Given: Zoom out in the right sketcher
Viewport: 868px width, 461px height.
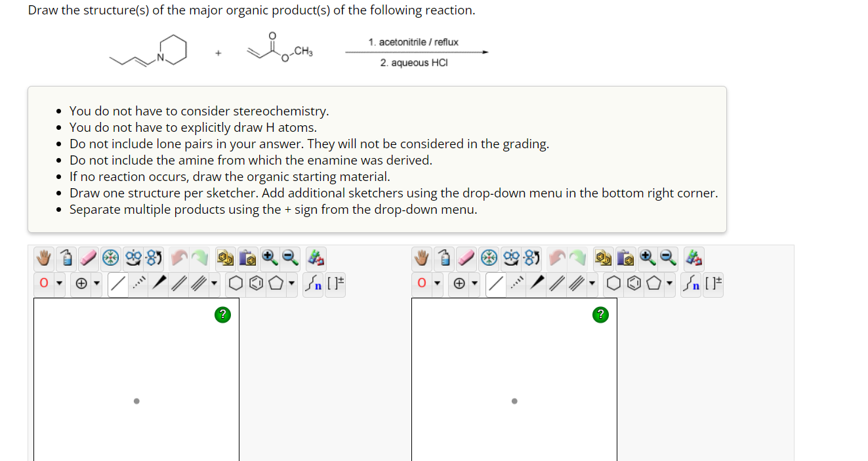Looking at the screenshot, I should pos(668,258).
